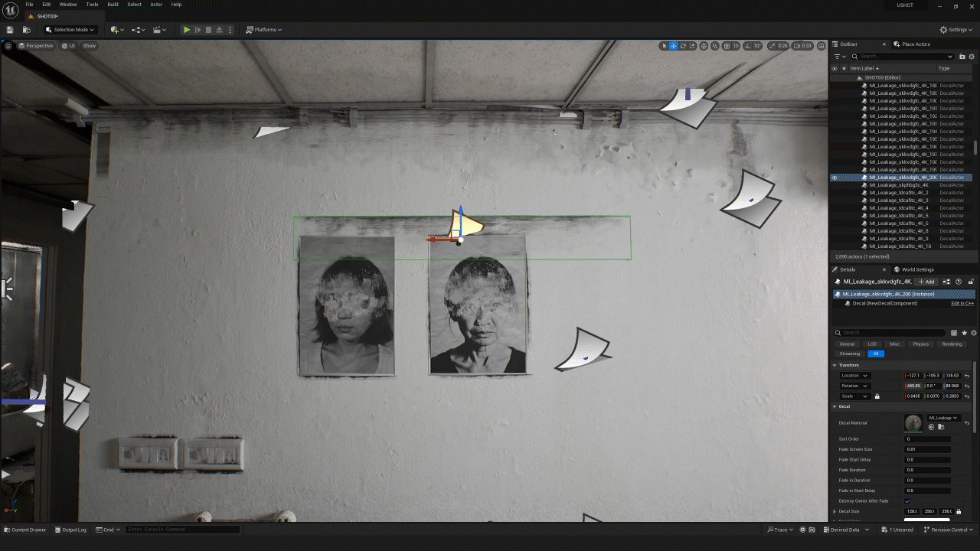Open Platforms dropdown
This screenshot has height=551, width=980.
pyautogui.click(x=264, y=30)
